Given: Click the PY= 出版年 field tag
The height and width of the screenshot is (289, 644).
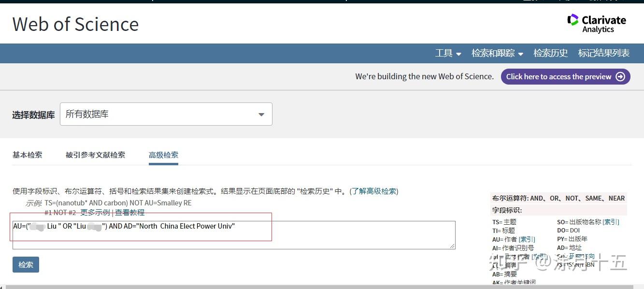Looking at the screenshot, I should tap(572, 239).
